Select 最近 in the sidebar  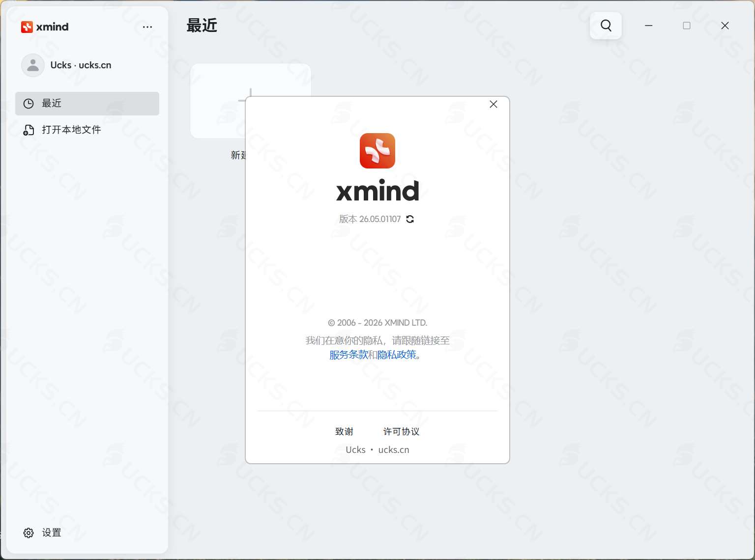(x=87, y=104)
